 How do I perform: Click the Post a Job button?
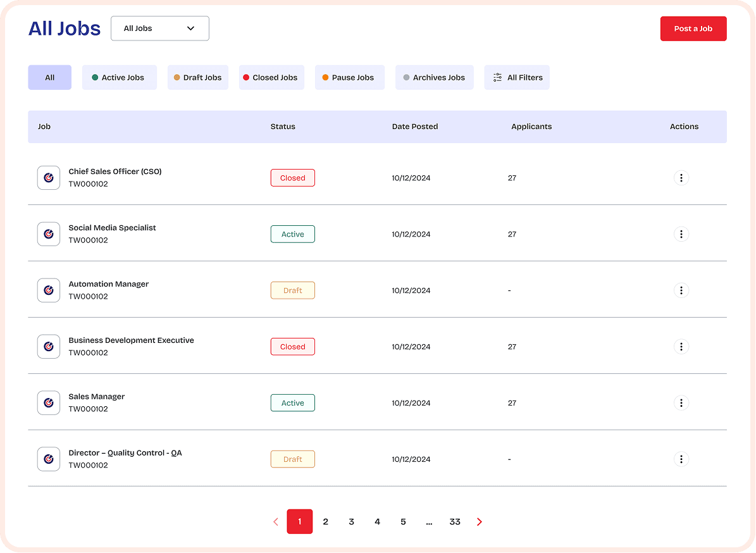click(693, 29)
